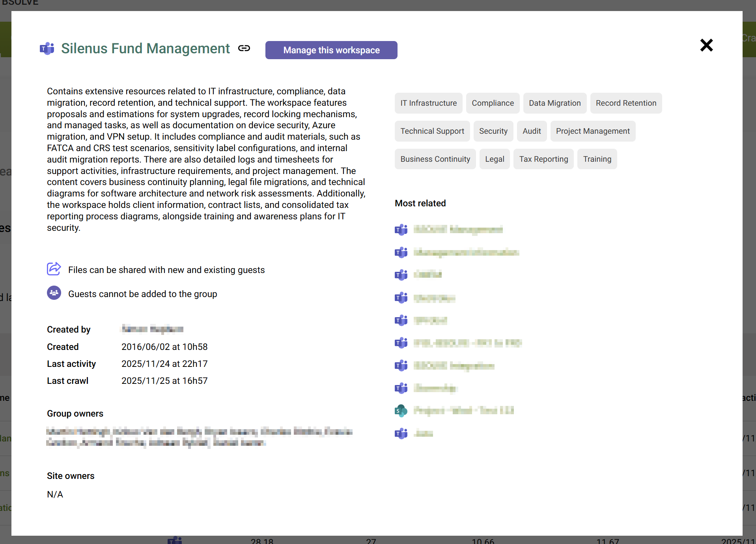Viewport: 756px width, 544px height.
Task: Click the created date 2016/06/02 at 10h58
Action: point(164,347)
